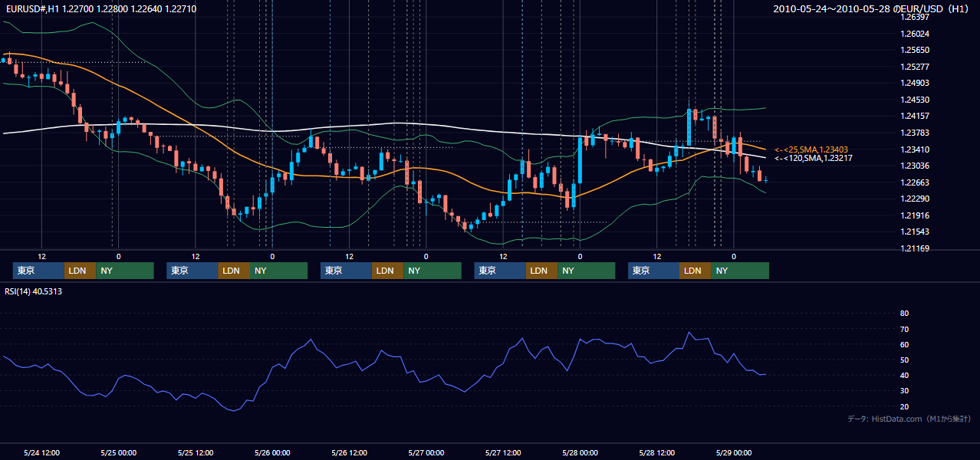This screenshot has width=980, height=460.
Task: Click the 1.26397 price axis label
Action: pos(914,17)
